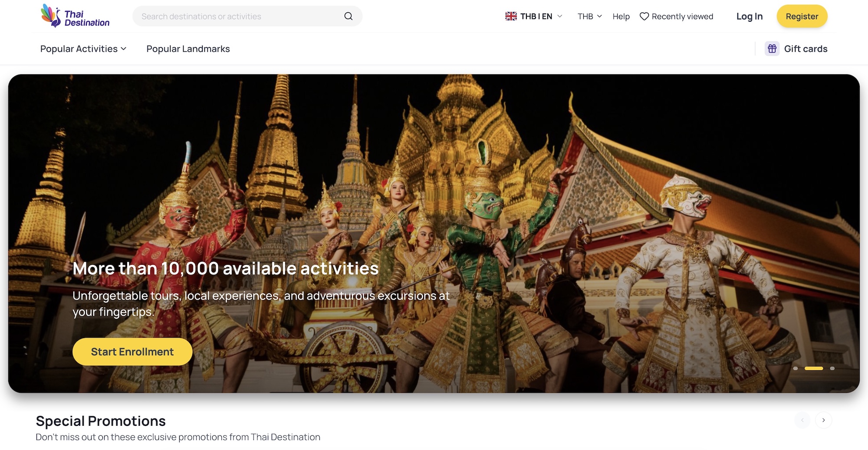Open the Popular Landmarks menu item
The height and width of the screenshot is (450, 868).
[x=188, y=49]
